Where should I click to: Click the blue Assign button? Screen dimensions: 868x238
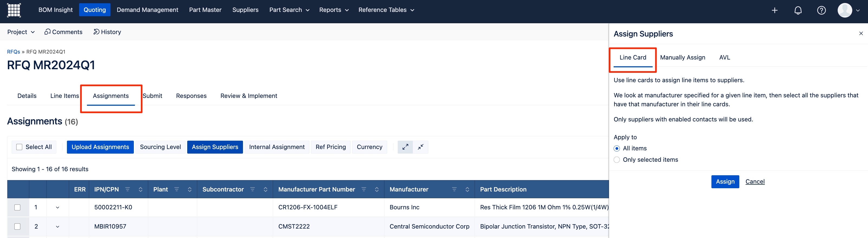click(x=725, y=181)
